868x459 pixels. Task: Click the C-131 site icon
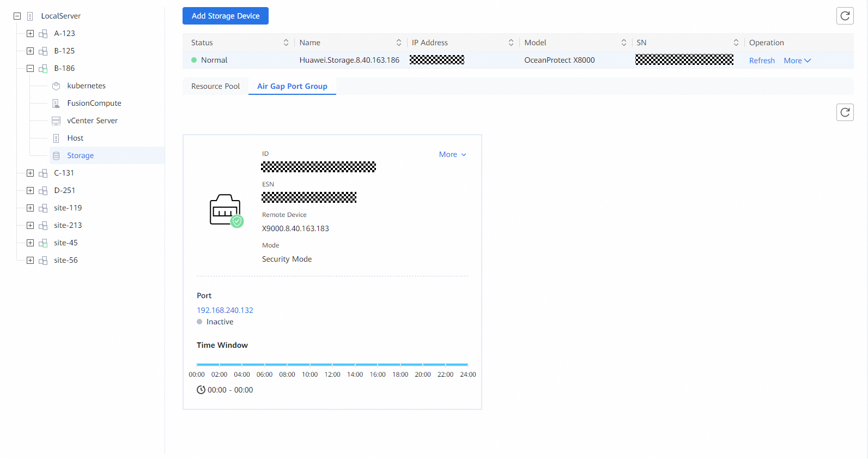tap(43, 173)
